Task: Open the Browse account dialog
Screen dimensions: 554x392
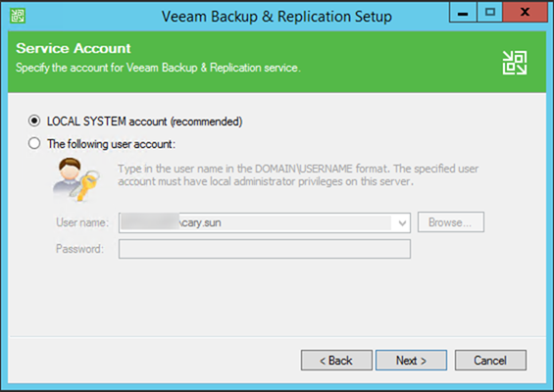Action: click(451, 222)
